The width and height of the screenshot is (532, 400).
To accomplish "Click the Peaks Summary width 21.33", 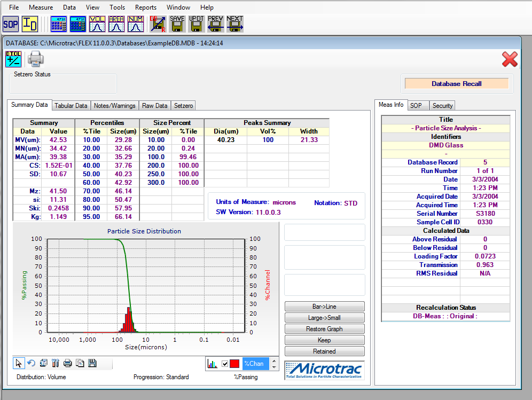I will click(309, 140).
